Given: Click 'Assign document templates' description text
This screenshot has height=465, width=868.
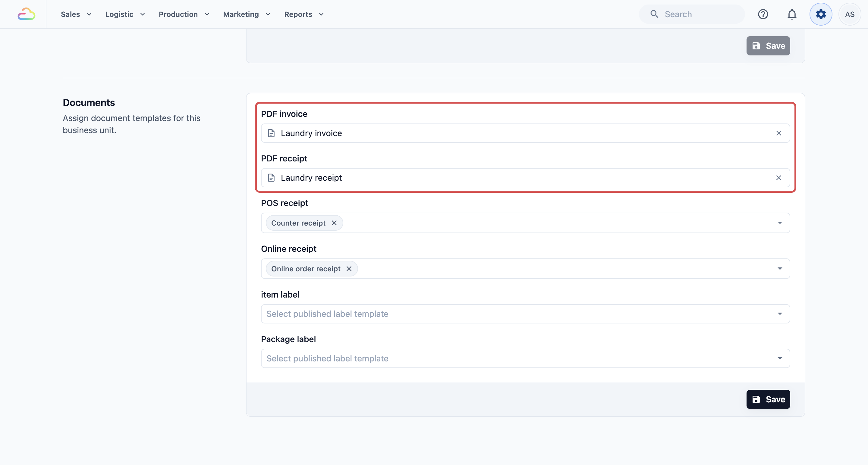Looking at the screenshot, I should 131,124.
